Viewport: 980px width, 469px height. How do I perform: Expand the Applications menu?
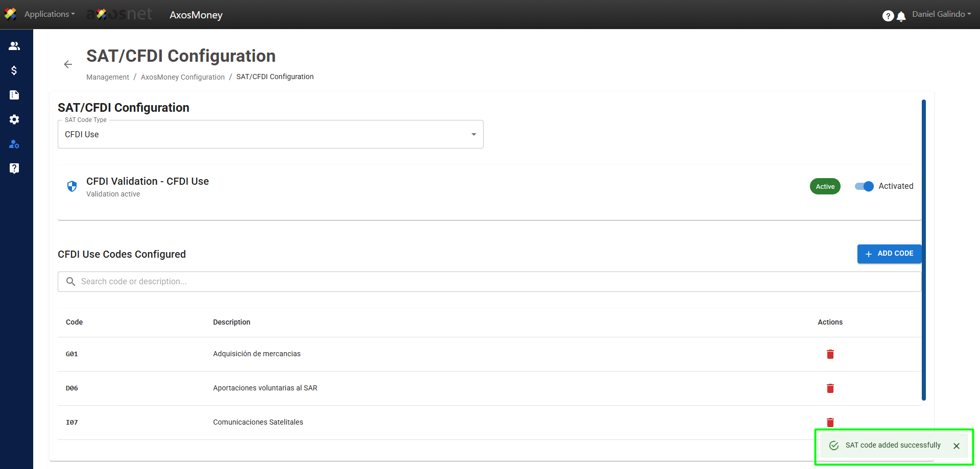[50, 14]
